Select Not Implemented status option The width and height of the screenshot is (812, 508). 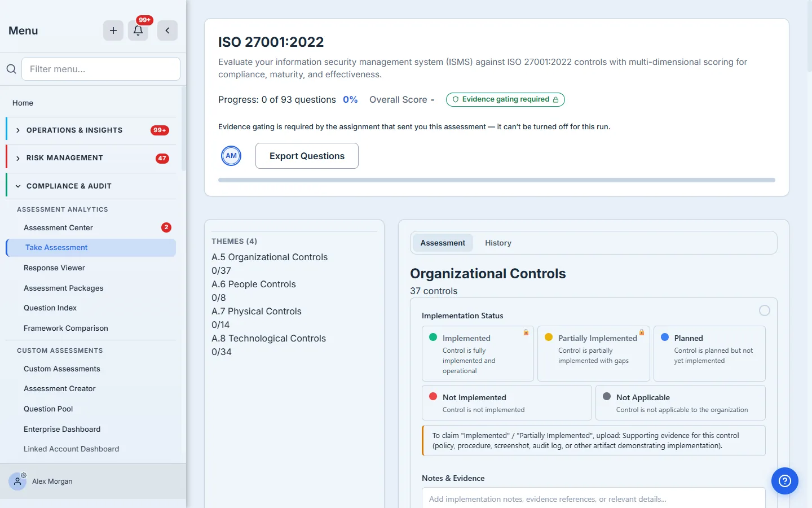pyautogui.click(x=507, y=403)
